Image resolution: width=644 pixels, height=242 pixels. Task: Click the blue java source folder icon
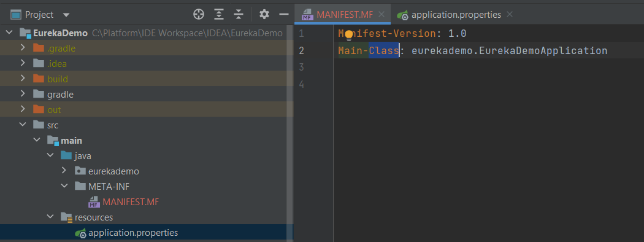point(66,155)
